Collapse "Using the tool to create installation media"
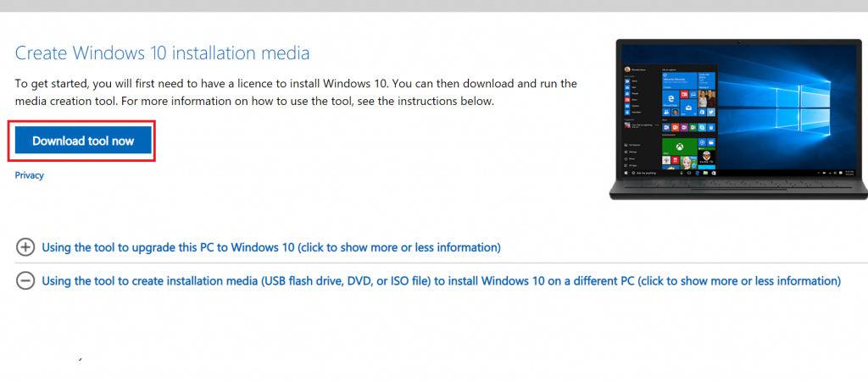868x382 pixels. pos(441,281)
